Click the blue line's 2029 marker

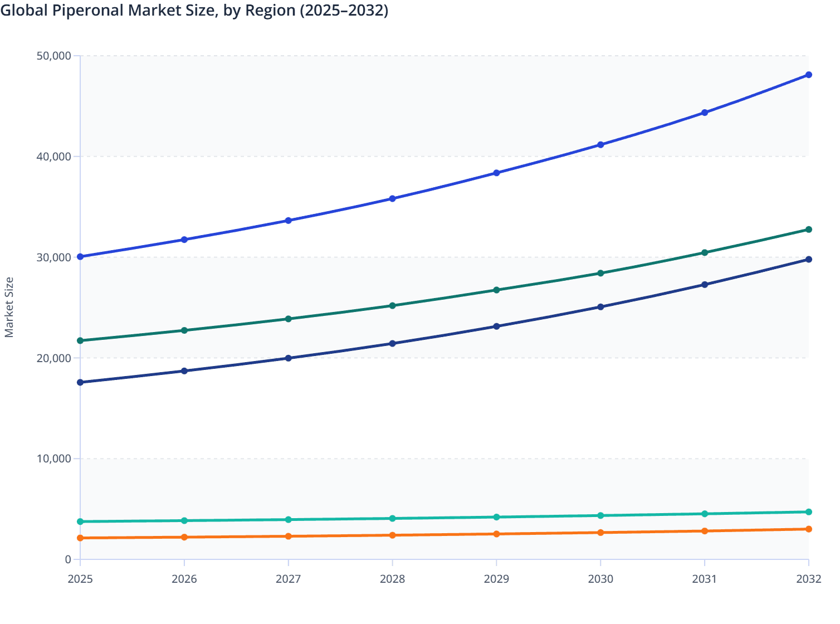pyautogui.click(x=496, y=172)
